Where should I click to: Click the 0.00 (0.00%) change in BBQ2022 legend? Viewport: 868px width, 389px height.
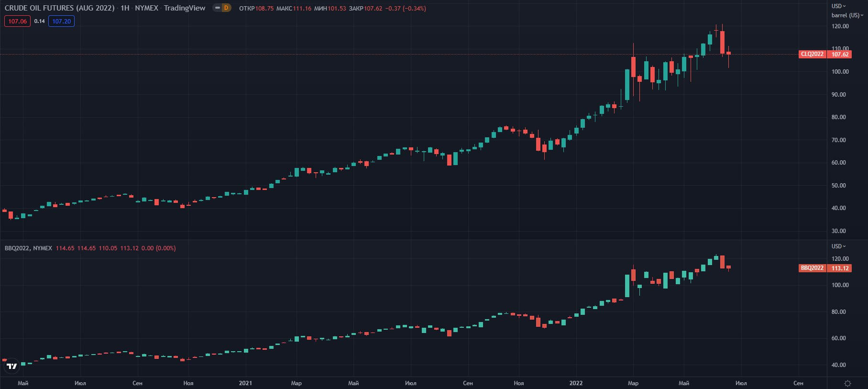158,248
